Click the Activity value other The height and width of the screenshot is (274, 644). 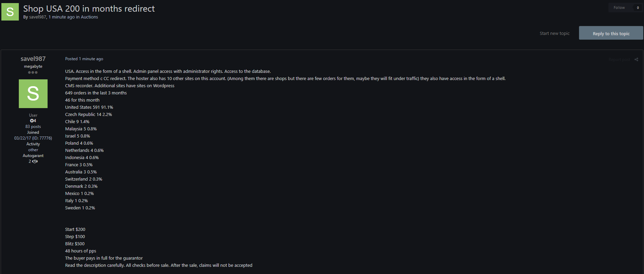33,150
